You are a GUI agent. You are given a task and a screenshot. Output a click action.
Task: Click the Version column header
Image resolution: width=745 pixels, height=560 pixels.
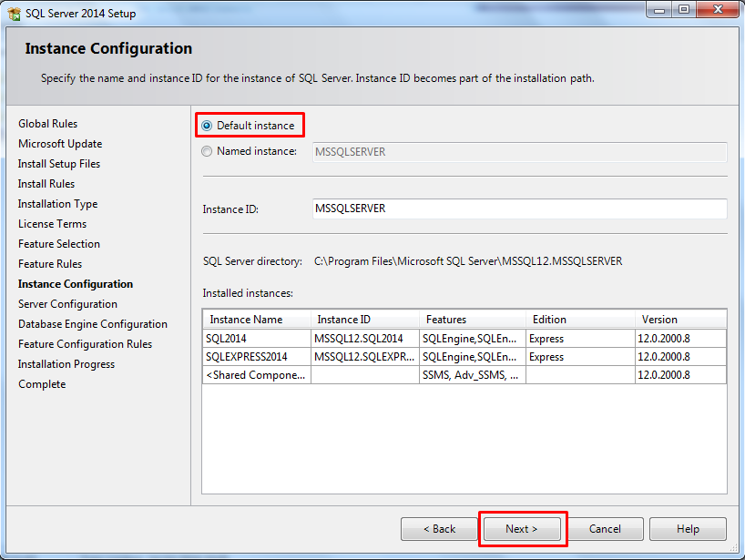tap(680, 320)
